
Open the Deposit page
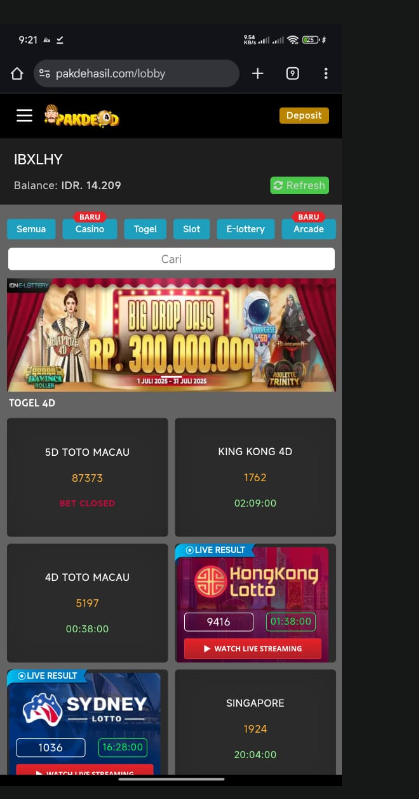pyautogui.click(x=304, y=116)
